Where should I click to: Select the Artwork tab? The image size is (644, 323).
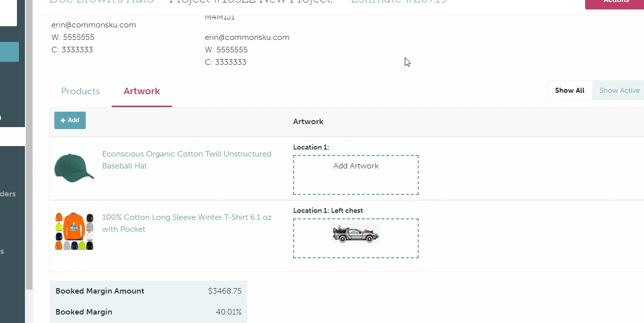coord(142,91)
